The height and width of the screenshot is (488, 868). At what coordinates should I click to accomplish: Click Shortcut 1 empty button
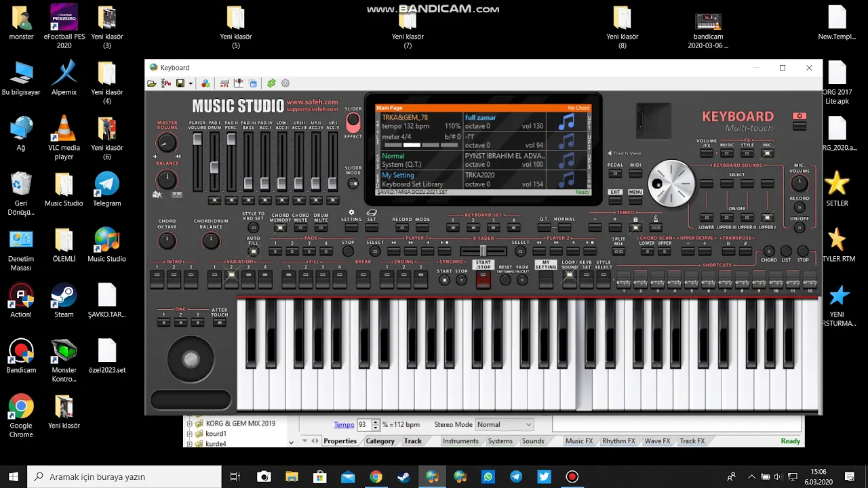pyautogui.click(x=623, y=281)
